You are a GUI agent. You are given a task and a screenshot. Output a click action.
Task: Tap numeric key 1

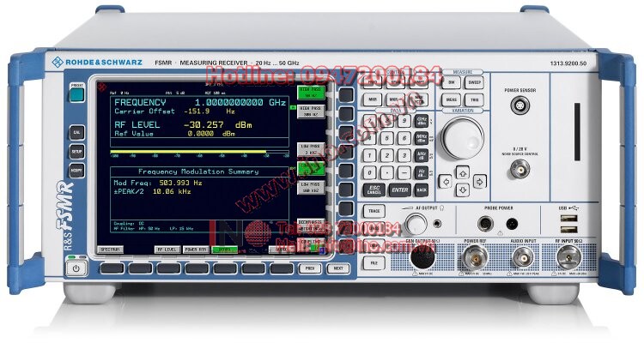coord(369,155)
